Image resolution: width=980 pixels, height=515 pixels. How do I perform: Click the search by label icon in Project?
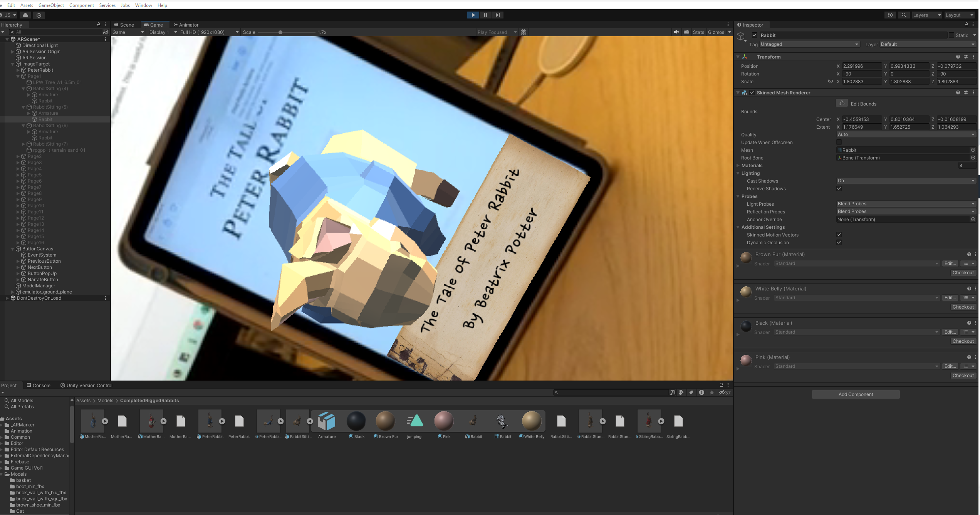pos(691,393)
